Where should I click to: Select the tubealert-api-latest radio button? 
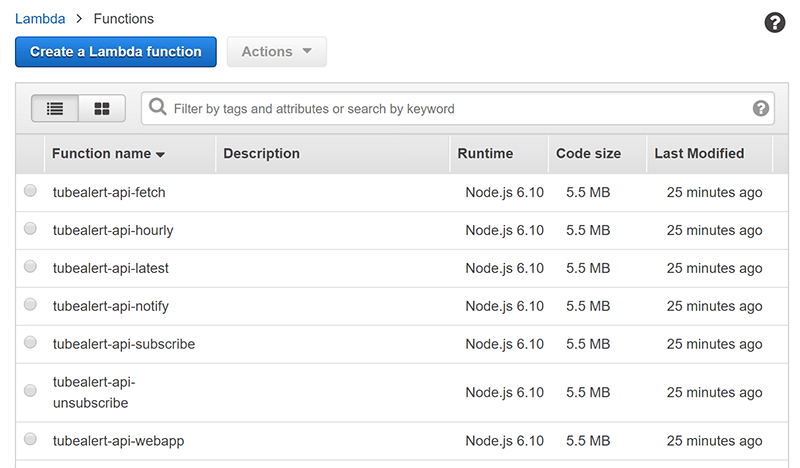[x=31, y=266]
